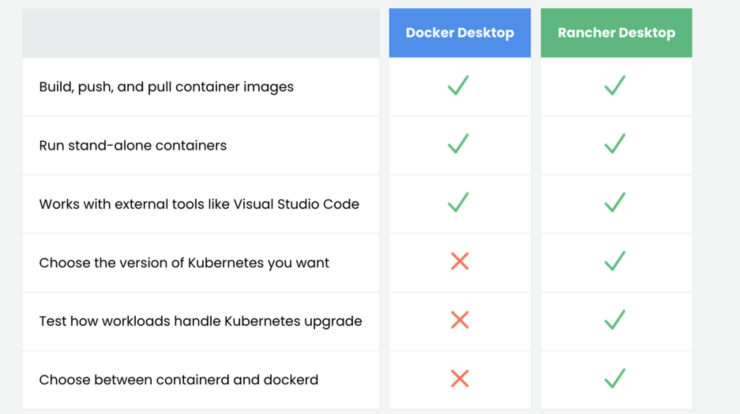Click "Choose between containerd and dockerd" label
Screen dimensions: 740x414
179,380
